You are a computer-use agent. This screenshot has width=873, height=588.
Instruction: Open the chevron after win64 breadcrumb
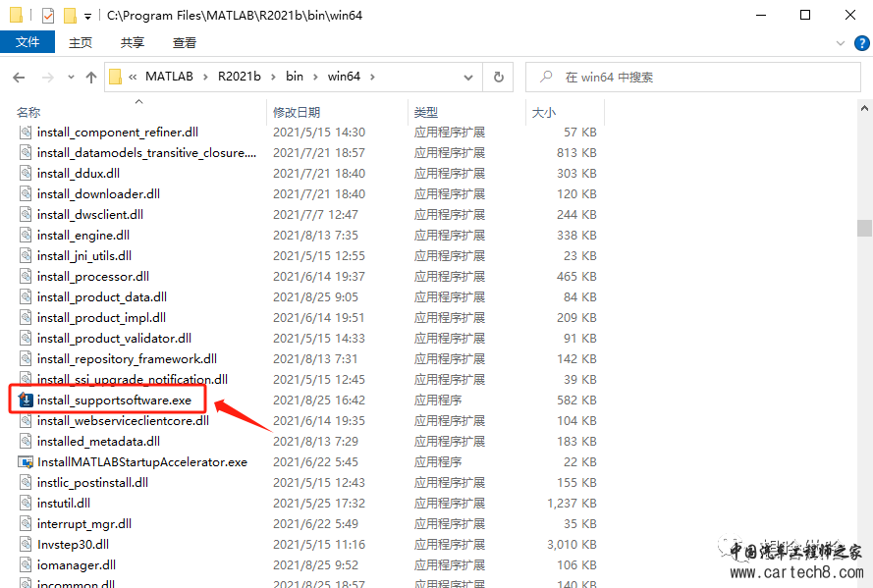[372, 77]
